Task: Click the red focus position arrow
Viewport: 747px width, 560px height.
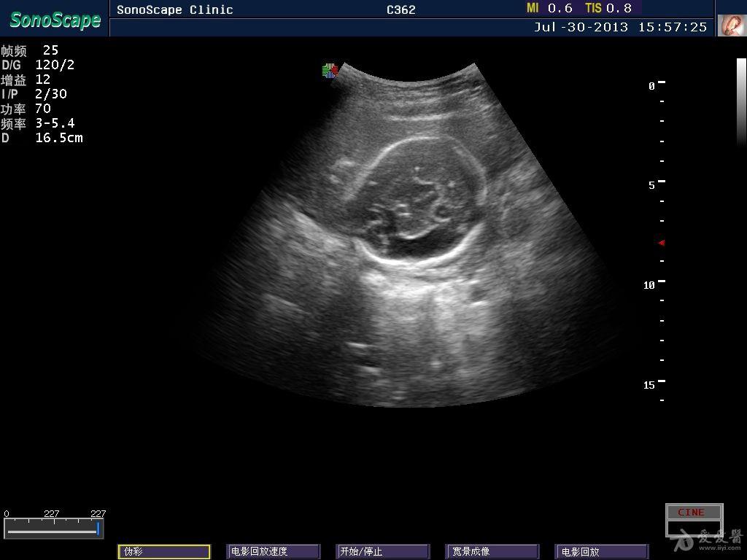Action: (x=662, y=243)
